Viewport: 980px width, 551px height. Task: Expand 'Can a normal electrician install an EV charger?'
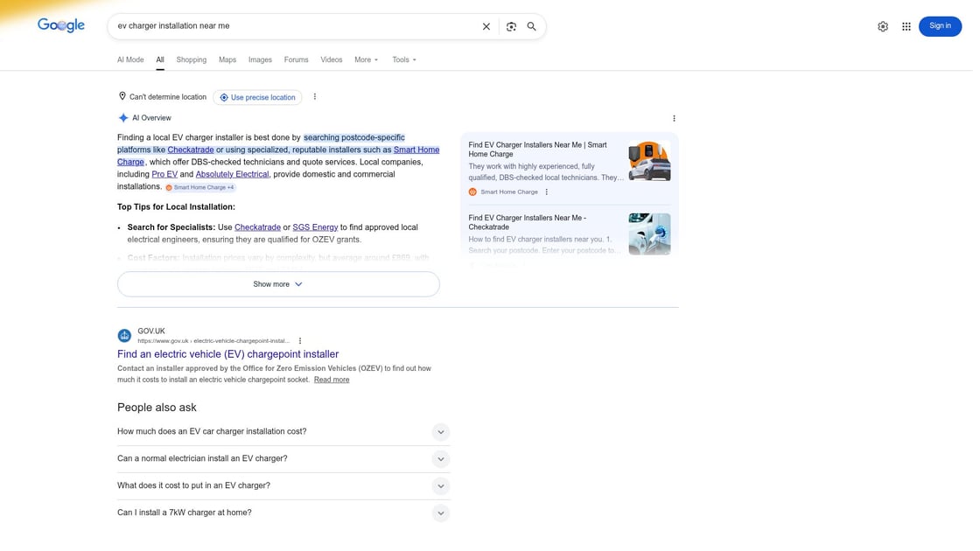[x=283, y=458]
